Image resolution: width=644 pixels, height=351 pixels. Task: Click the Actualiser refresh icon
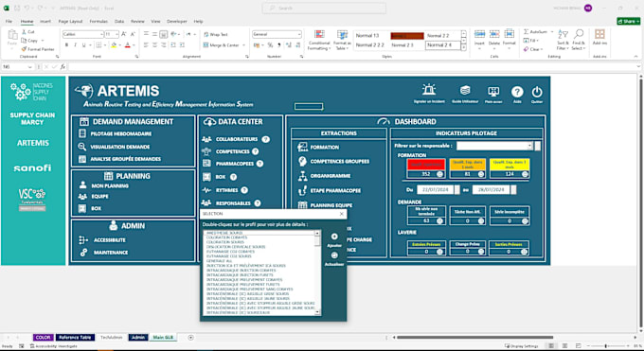point(334,255)
